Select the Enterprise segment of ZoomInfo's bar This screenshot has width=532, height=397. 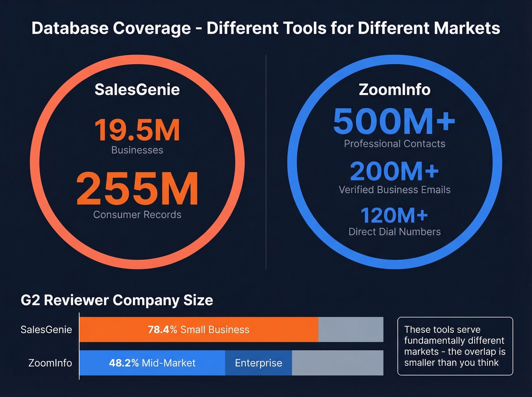tap(258, 363)
